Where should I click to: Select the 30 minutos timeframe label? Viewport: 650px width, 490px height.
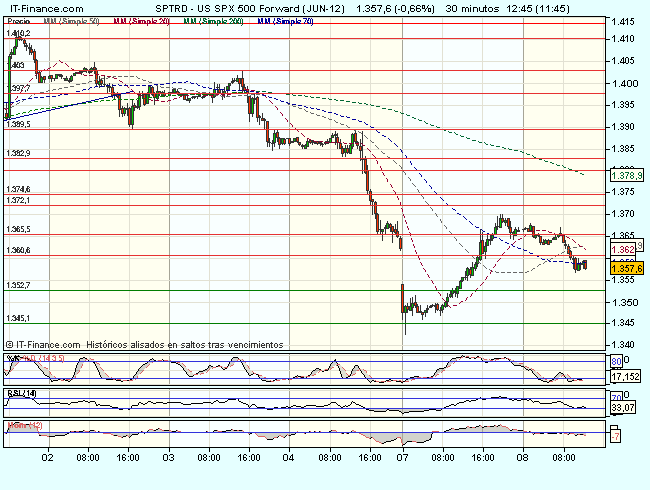(472, 9)
